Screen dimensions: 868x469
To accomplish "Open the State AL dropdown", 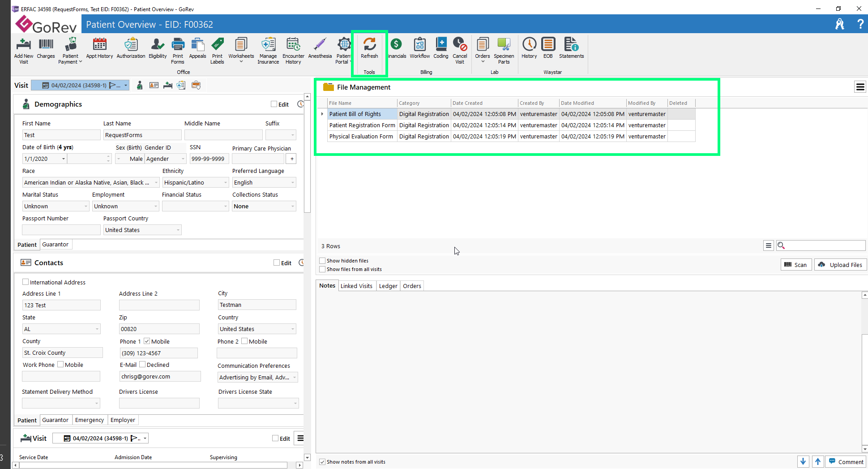I will 97,329.
